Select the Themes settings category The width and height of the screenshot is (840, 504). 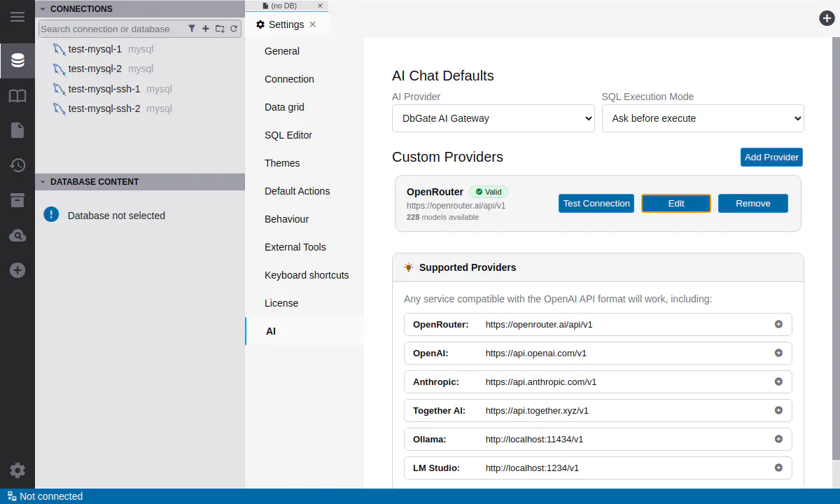(282, 163)
